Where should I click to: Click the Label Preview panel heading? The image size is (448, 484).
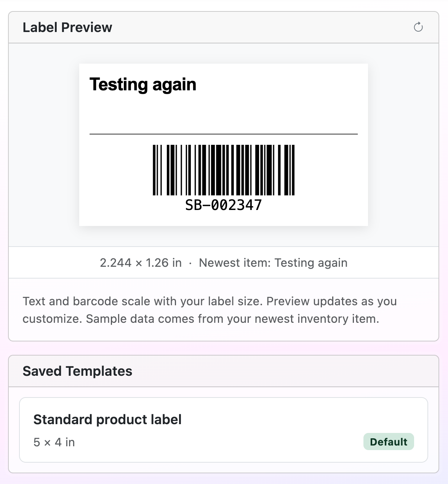tap(67, 27)
